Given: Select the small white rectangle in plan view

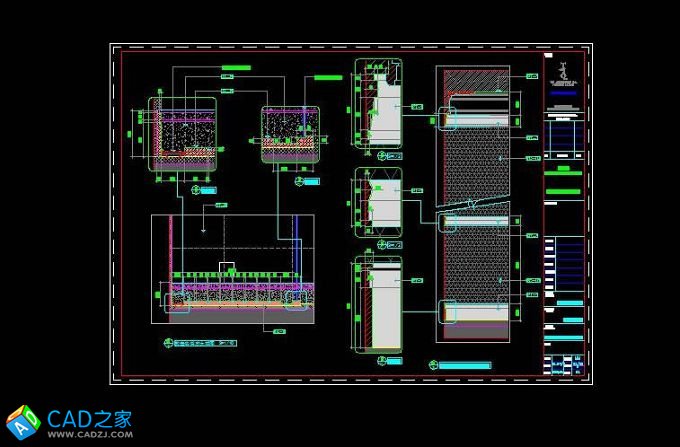Looking at the screenshot, I should (x=227, y=267).
